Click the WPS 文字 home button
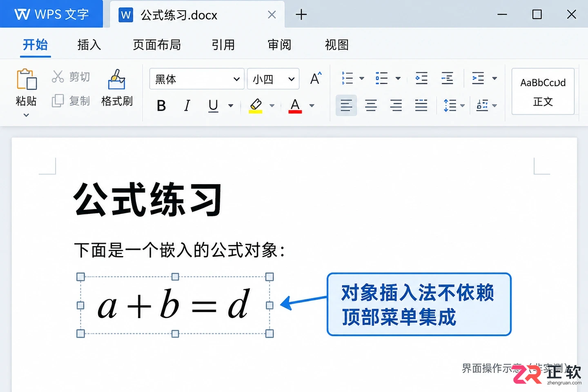The height and width of the screenshot is (392, 588). pyautogui.click(x=51, y=14)
